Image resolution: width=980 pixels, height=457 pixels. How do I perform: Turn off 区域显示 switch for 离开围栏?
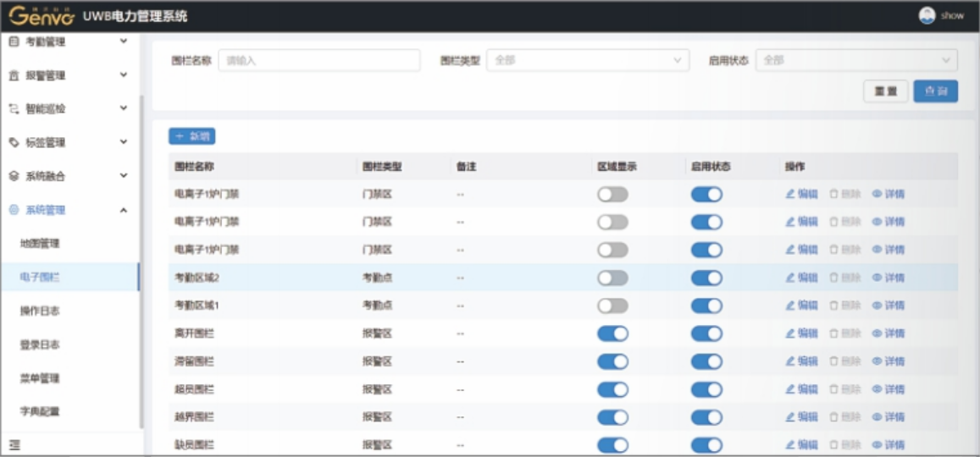[612, 333]
